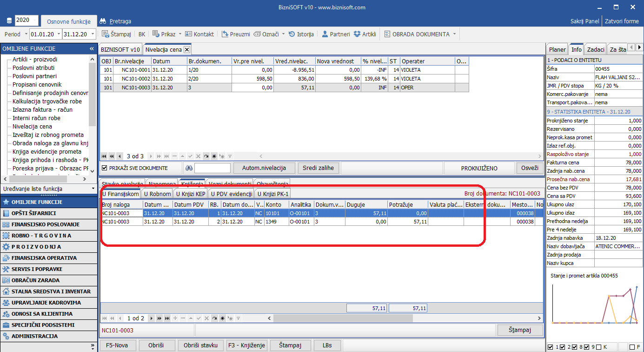
Task: Toggle chart series checkbox 8
Action: [575, 347]
